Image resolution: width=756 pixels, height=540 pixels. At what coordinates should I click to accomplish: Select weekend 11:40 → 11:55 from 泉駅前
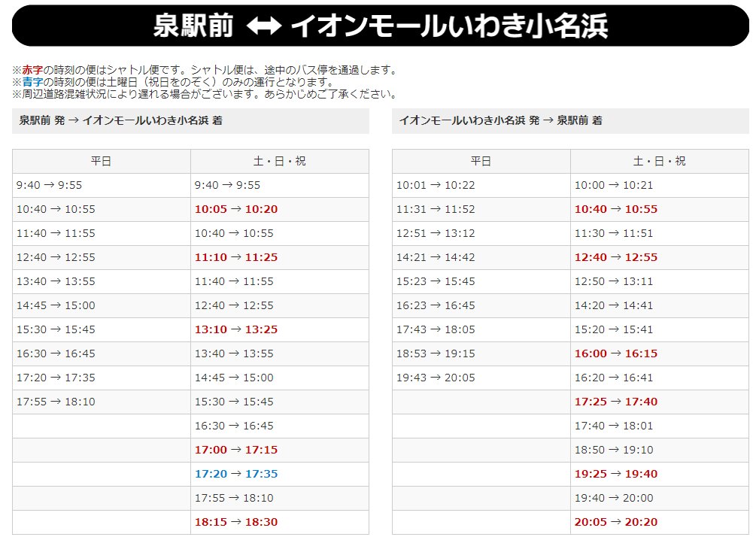click(x=234, y=281)
